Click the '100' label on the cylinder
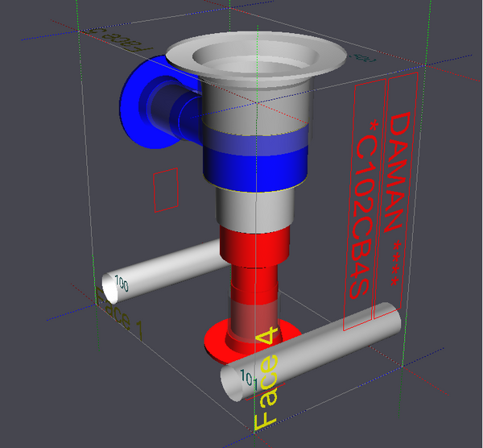483x448 pixels. pyautogui.click(x=122, y=284)
